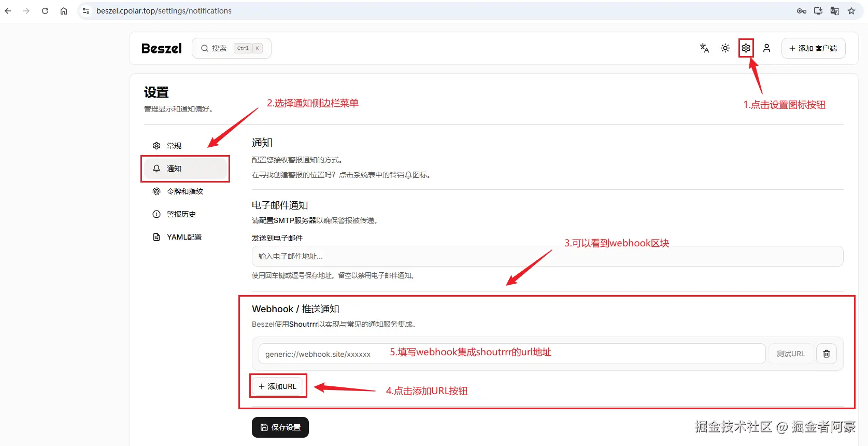
Task: Click the install app icon in address bar
Action: pos(818,11)
